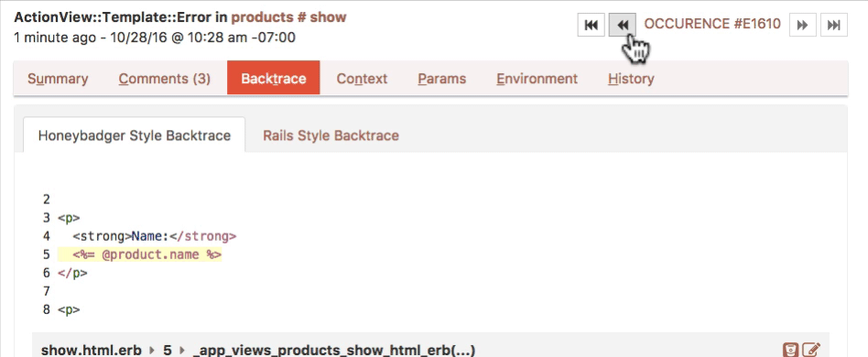This screenshot has width=868, height=357.
Task: Open file in editor pencil icon
Action: pos(811,350)
